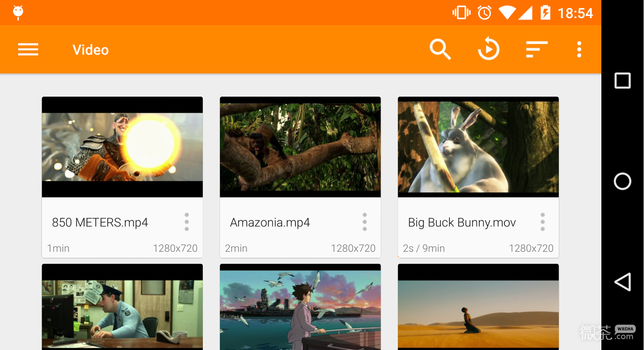Play the 850 METERS.mp4 thumbnail
The height and width of the screenshot is (350, 644).
click(122, 147)
